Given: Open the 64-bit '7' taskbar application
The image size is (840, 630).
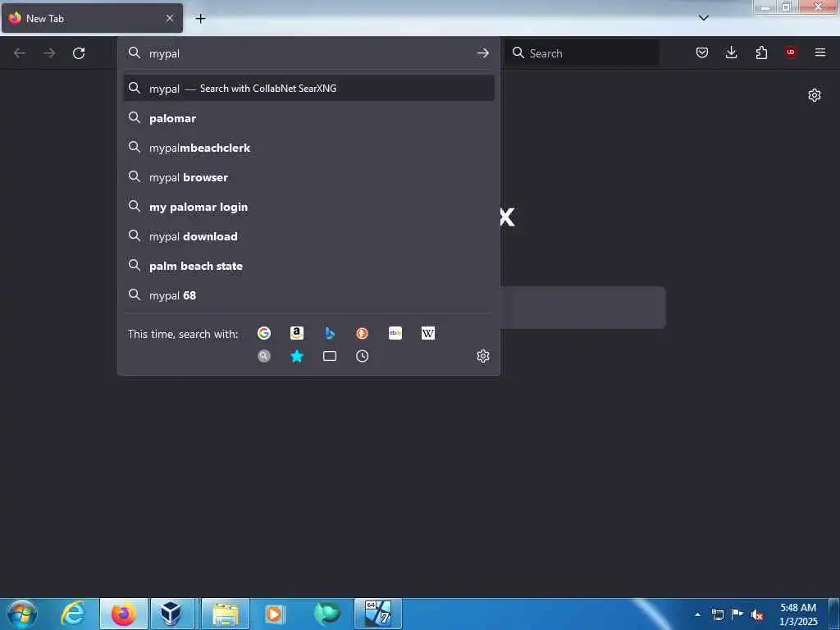Looking at the screenshot, I should (x=377, y=614).
